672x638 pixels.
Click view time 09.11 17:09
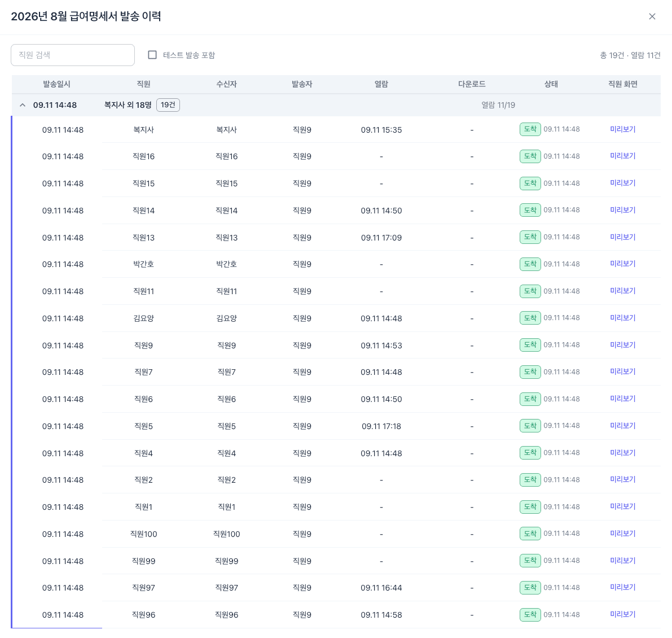pyautogui.click(x=381, y=238)
